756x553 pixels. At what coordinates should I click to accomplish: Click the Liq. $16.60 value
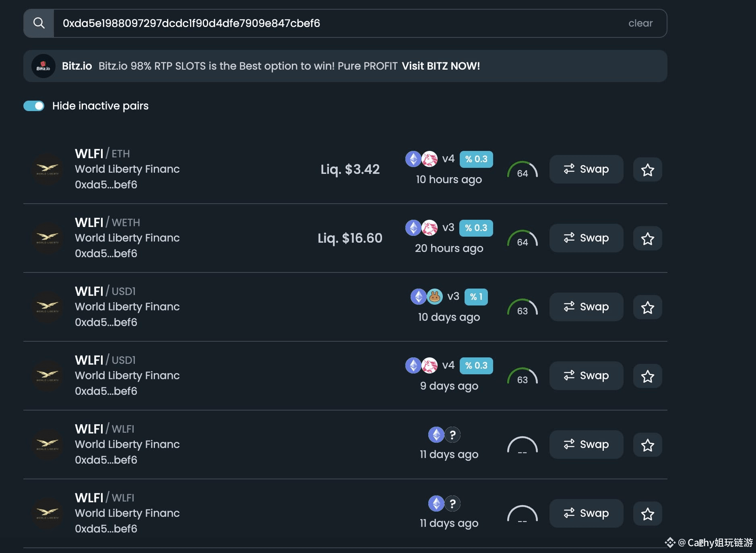tap(350, 238)
